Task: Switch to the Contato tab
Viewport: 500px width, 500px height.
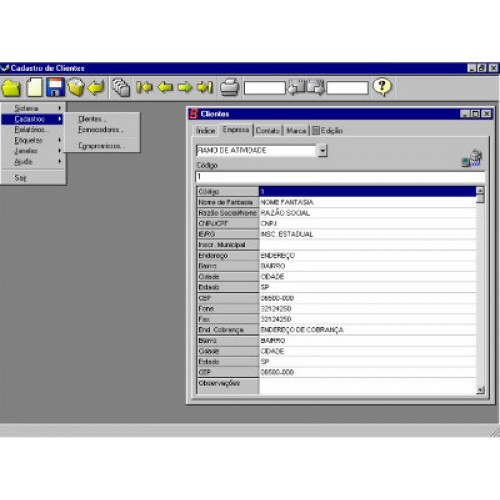Action: point(268,131)
